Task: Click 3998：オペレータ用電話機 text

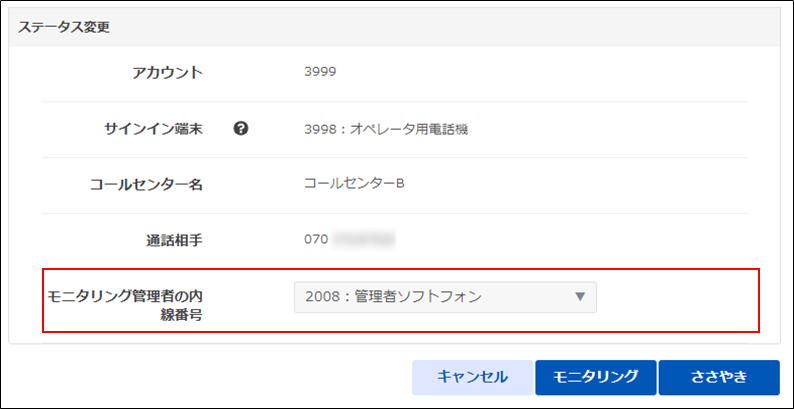Action: pyautogui.click(x=386, y=130)
